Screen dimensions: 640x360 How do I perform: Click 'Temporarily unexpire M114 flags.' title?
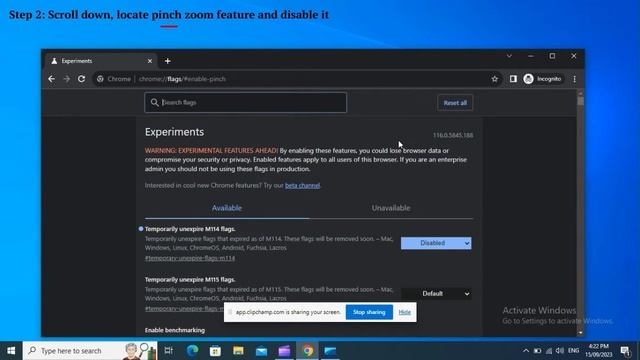[x=190, y=229]
